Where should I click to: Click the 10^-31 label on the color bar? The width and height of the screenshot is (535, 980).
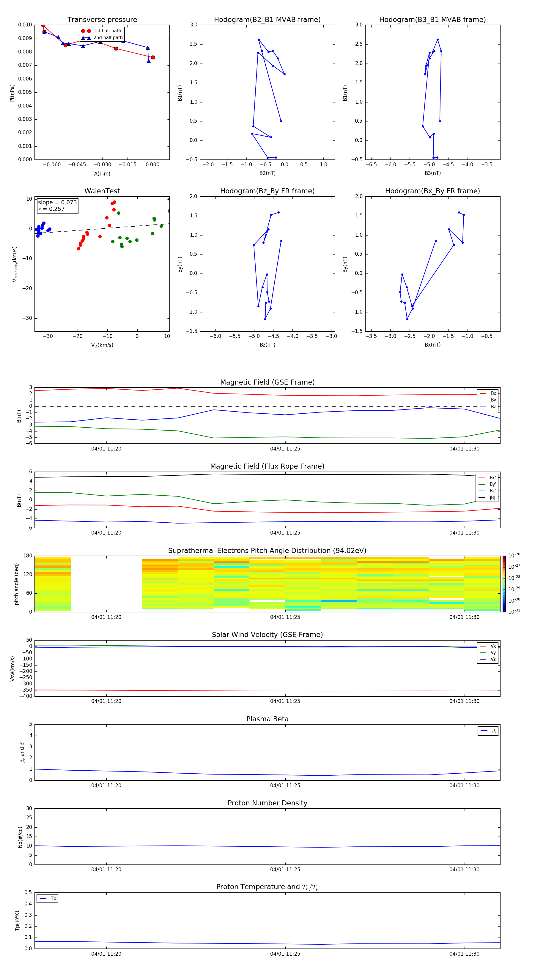(x=514, y=611)
